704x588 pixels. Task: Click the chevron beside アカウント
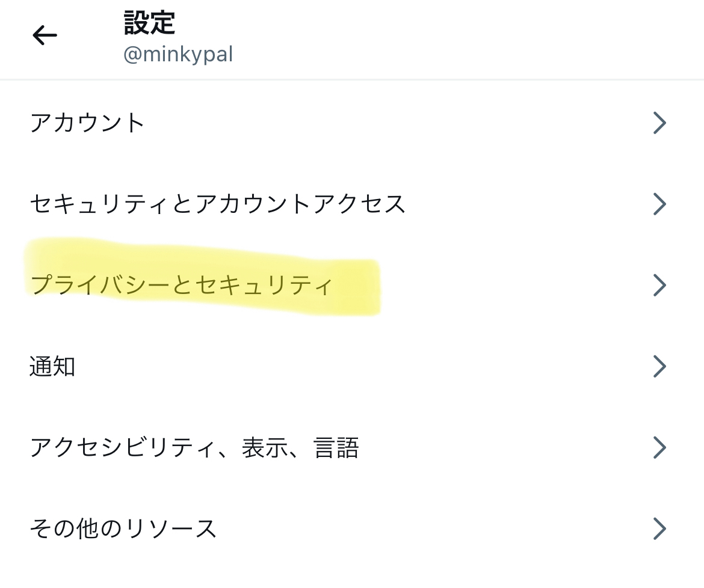coord(659,123)
